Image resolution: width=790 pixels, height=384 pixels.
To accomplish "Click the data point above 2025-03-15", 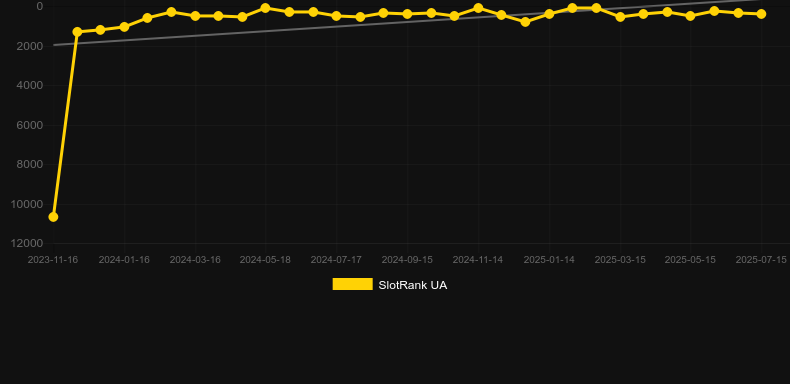I will pyautogui.click(x=620, y=17).
